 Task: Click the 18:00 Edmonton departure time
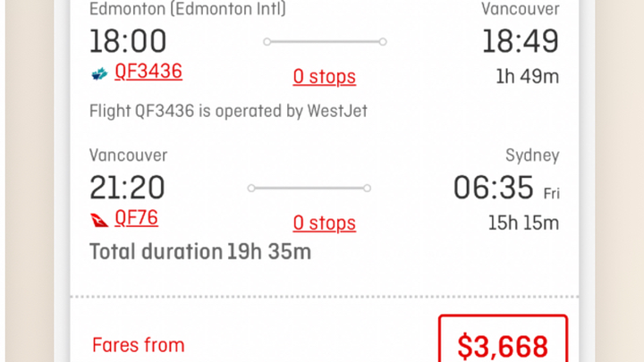[128, 41]
